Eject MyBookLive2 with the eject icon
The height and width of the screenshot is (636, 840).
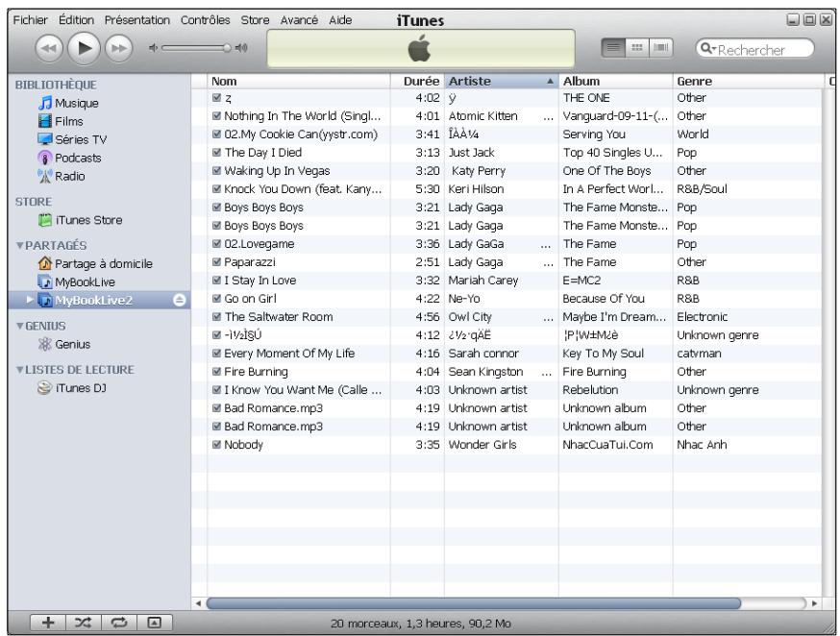[x=180, y=301]
